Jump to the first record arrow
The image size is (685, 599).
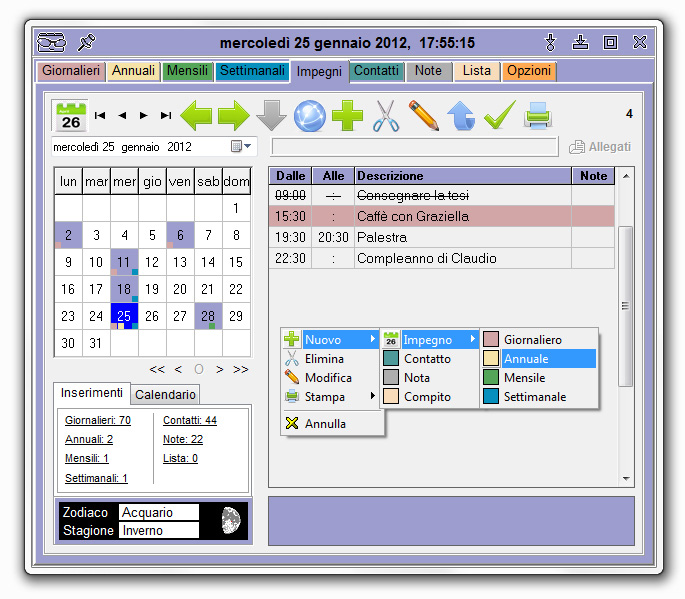tap(100, 115)
